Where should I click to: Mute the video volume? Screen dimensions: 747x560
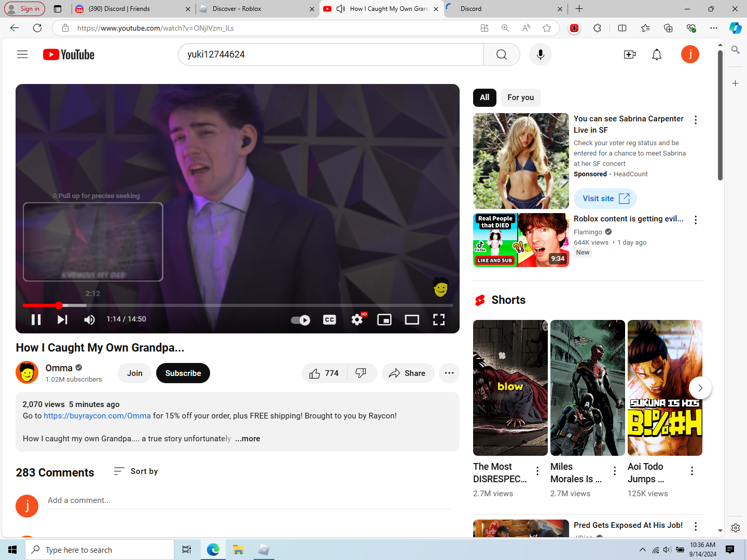89,319
